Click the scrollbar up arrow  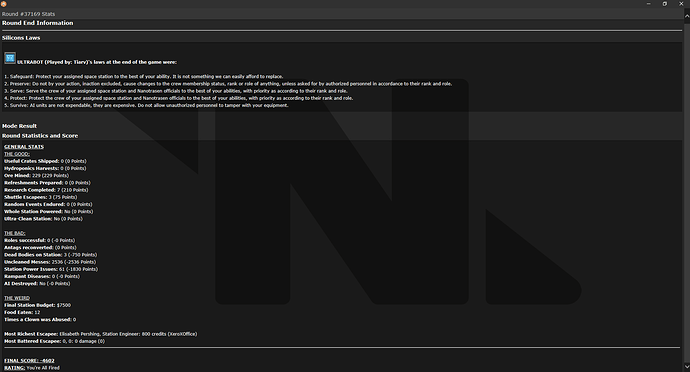[x=686, y=16]
